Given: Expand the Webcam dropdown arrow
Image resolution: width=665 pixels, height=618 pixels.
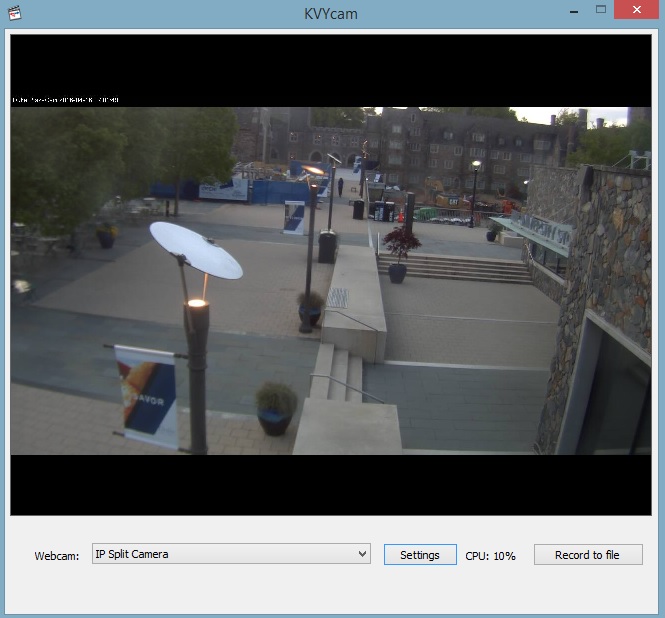Looking at the screenshot, I should tap(362, 554).
